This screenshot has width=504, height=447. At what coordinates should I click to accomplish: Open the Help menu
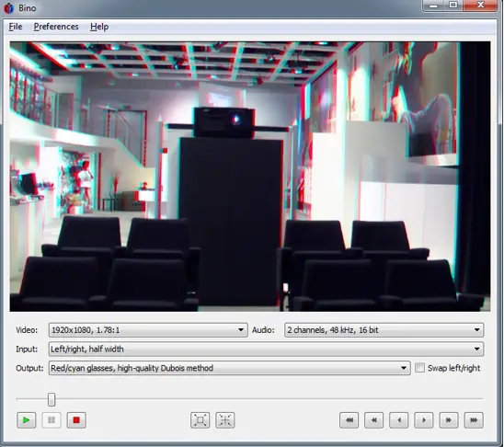pos(99,27)
